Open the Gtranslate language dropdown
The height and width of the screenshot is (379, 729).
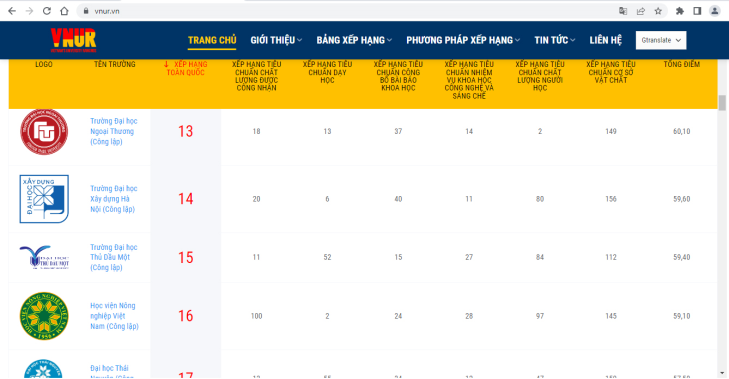(x=661, y=40)
